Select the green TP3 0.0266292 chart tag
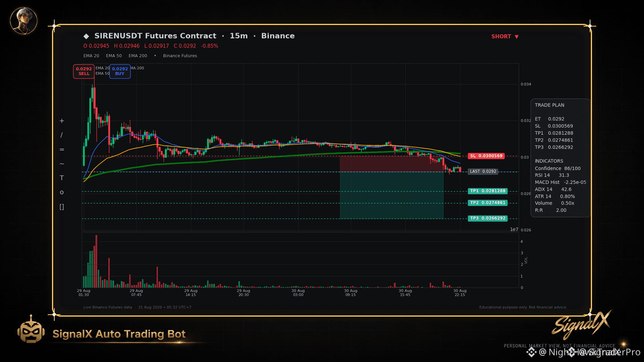This screenshot has width=644, height=362. [488, 218]
